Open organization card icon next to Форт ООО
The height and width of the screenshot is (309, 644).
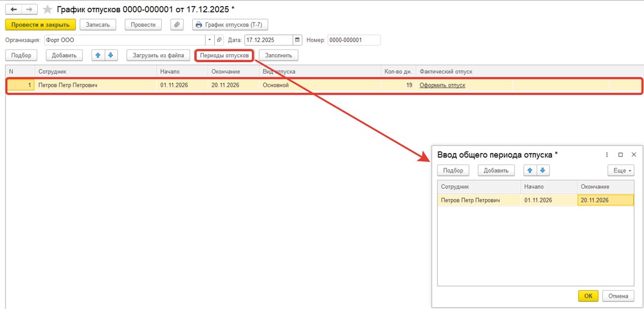click(x=220, y=40)
